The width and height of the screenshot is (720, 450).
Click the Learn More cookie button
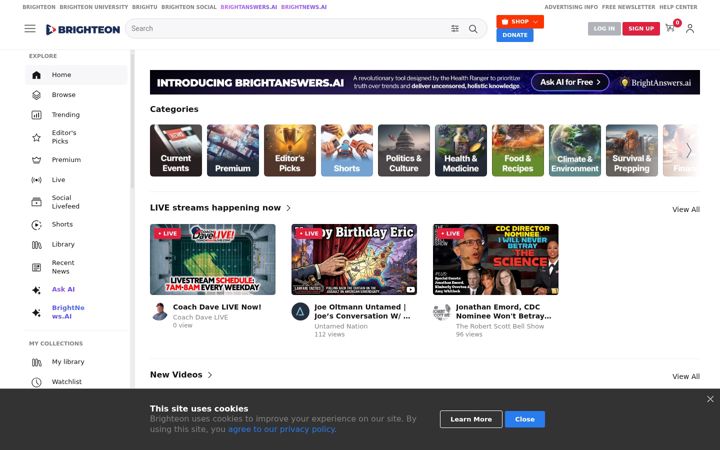471,419
